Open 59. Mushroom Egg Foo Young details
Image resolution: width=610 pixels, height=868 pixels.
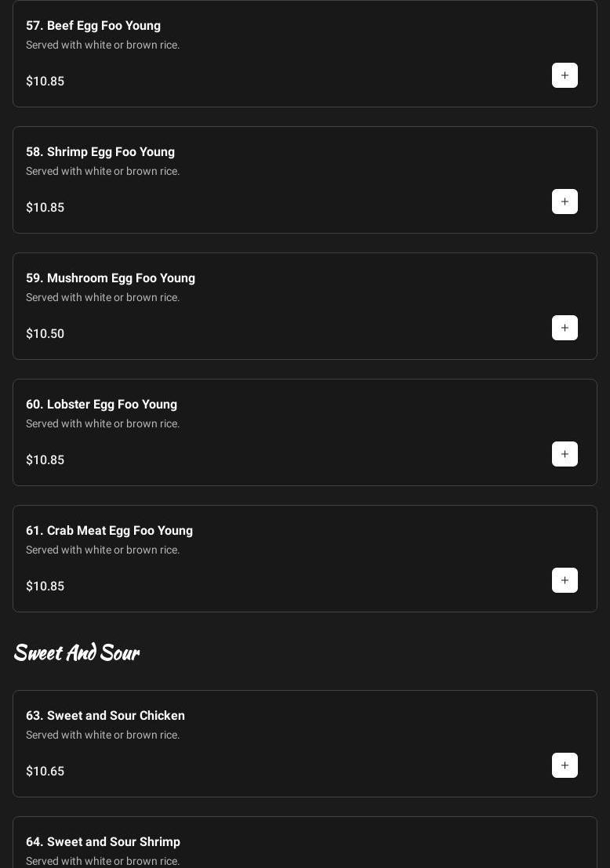point(111,278)
